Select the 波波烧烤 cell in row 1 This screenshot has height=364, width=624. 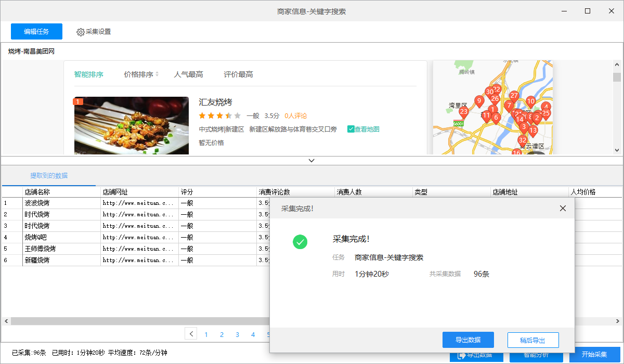[62, 203]
